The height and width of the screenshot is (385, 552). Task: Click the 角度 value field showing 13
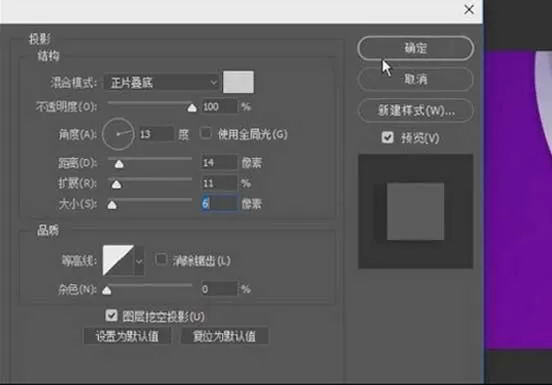(156, 134)
